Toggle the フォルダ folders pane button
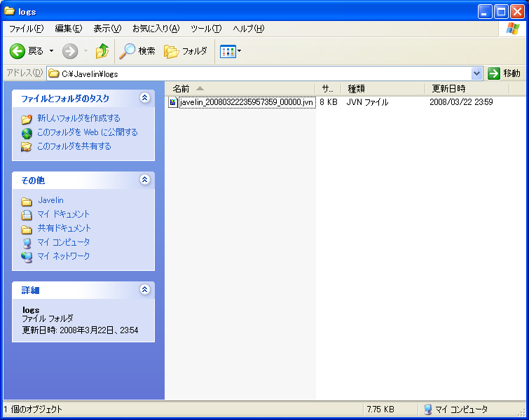The image size is (529, 420). point(186,51)
